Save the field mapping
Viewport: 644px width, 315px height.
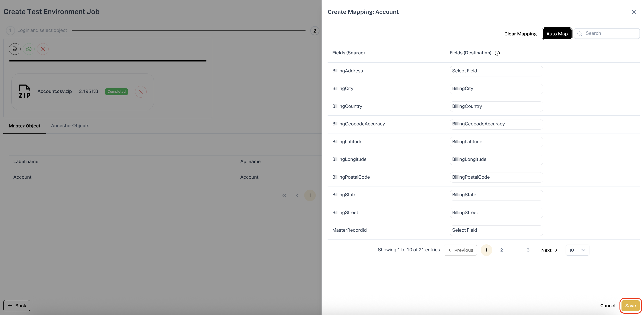click(630, 305)
